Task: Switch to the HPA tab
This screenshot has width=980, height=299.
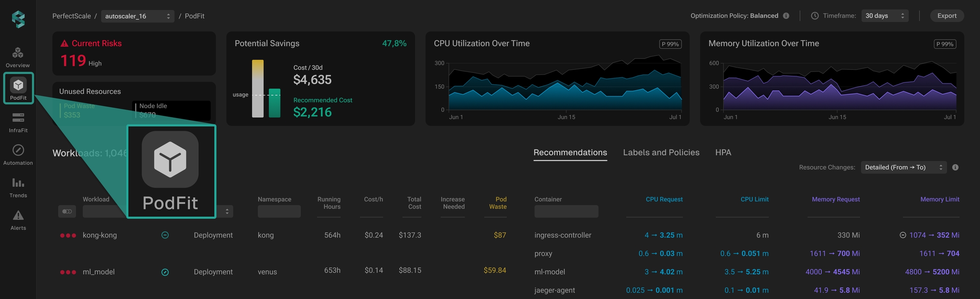Action: tap(723, 152)
